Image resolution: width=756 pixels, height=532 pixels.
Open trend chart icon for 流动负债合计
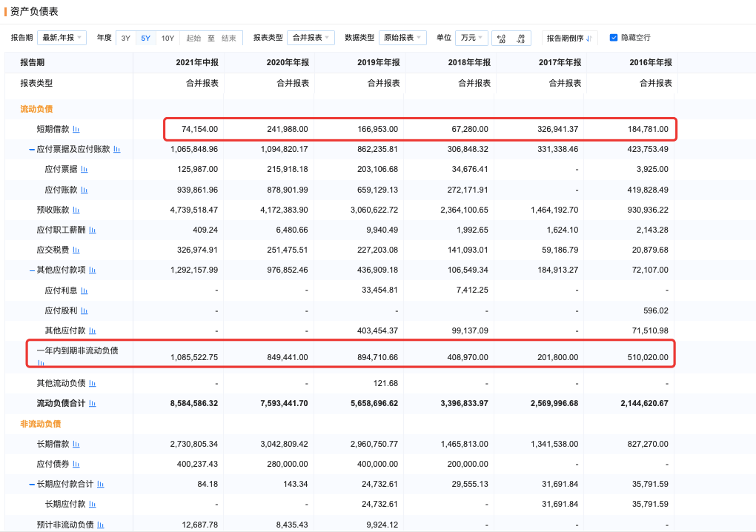click(x=93, y=404)
